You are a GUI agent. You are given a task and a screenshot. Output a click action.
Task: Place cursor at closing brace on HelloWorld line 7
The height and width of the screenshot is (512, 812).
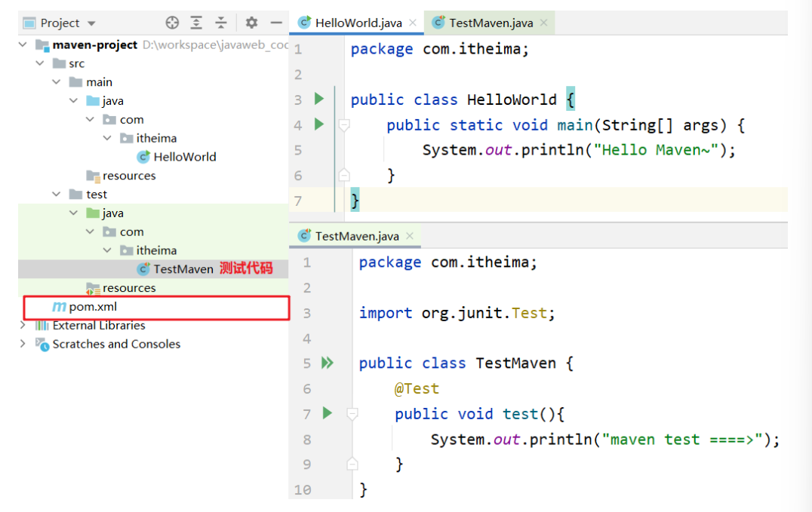click(355, 201)
